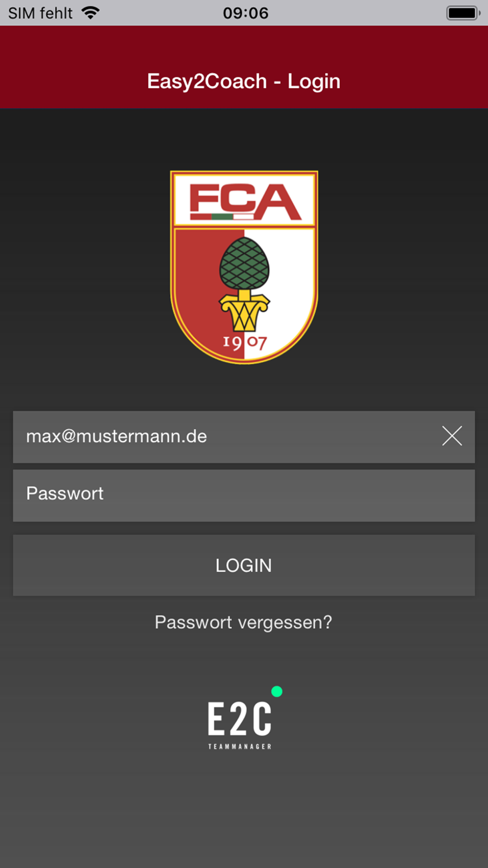This screenshot has width=488, height=868.
Task: Tap the SIM fehlt carrier label
Action: (41, 13)
